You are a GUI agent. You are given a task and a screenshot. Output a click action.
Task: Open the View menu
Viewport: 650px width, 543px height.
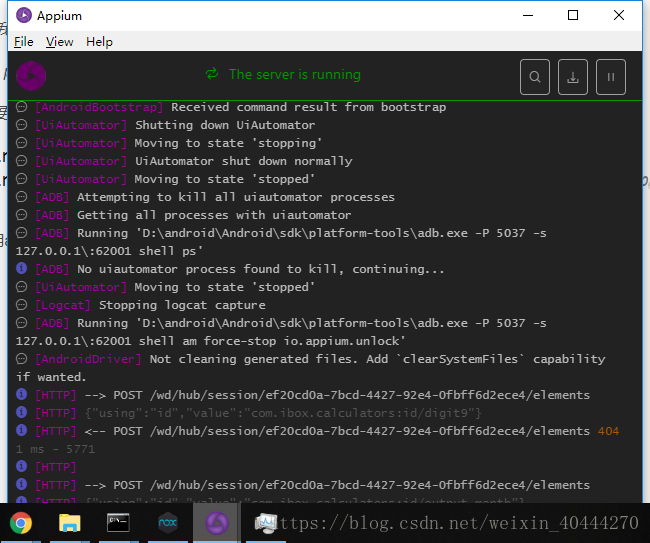(59, 42)
